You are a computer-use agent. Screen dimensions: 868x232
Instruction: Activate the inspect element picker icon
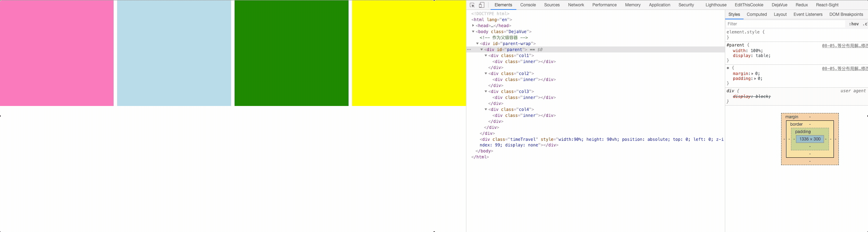tap(472, 5)
